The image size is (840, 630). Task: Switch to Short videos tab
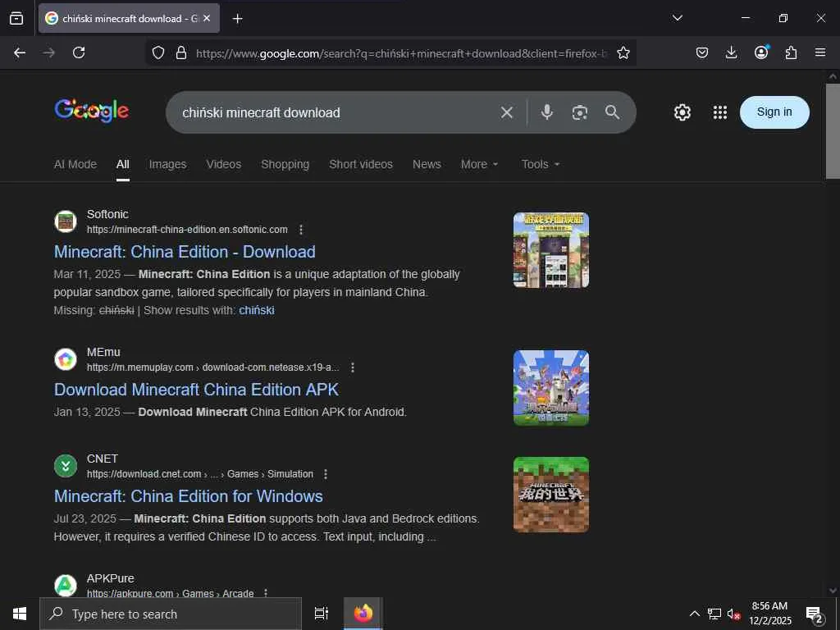point(361,164)
